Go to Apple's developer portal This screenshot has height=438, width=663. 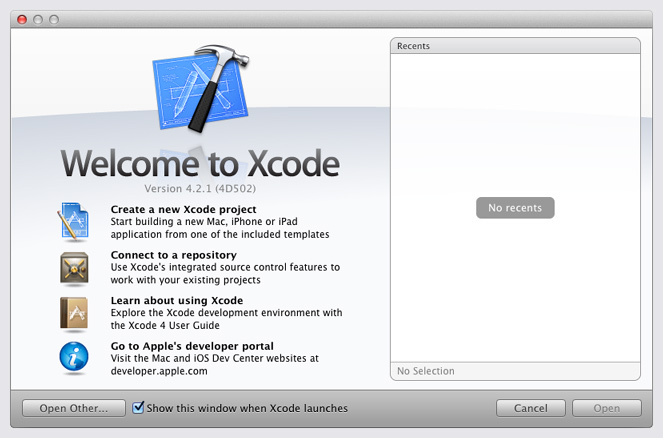pos(192,346)
